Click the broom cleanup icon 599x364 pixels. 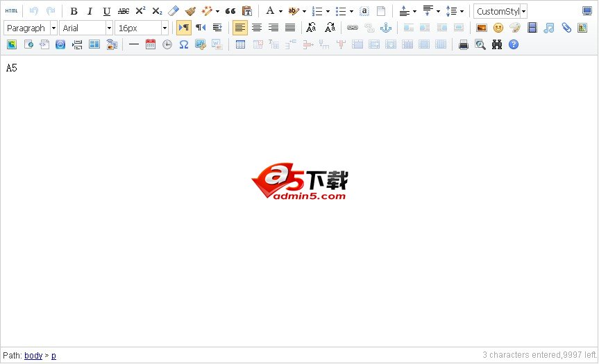pyautogui.click(x=190, y=11)
